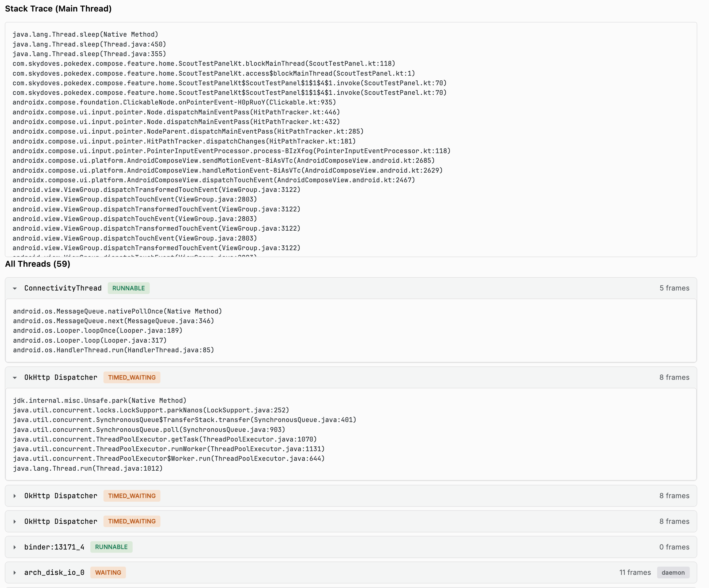Screen dimensions: 709x588
Task: Click the RUNNABLE badge beside binder:13171_4
Action: 111,547
